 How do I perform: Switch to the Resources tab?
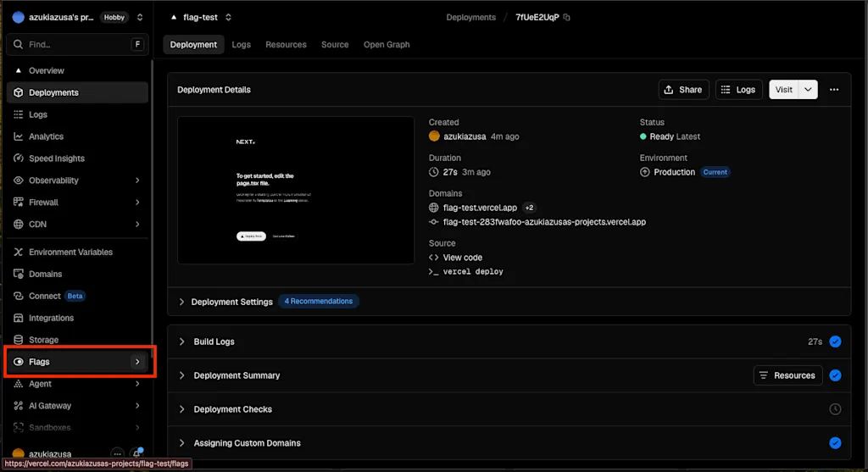pyautogui.click(x=286, y=44)
